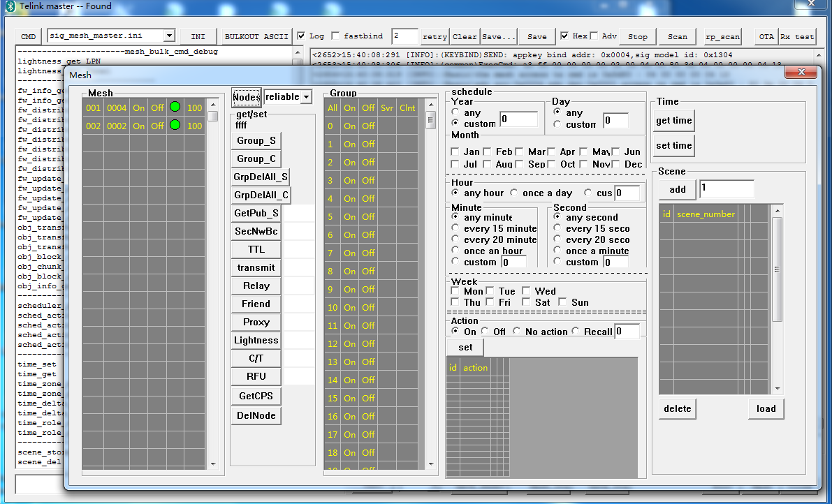The height and width of the screenshot is (504, 832).
Task: Toggle the Log checkbox
Action: pos(301,36)
